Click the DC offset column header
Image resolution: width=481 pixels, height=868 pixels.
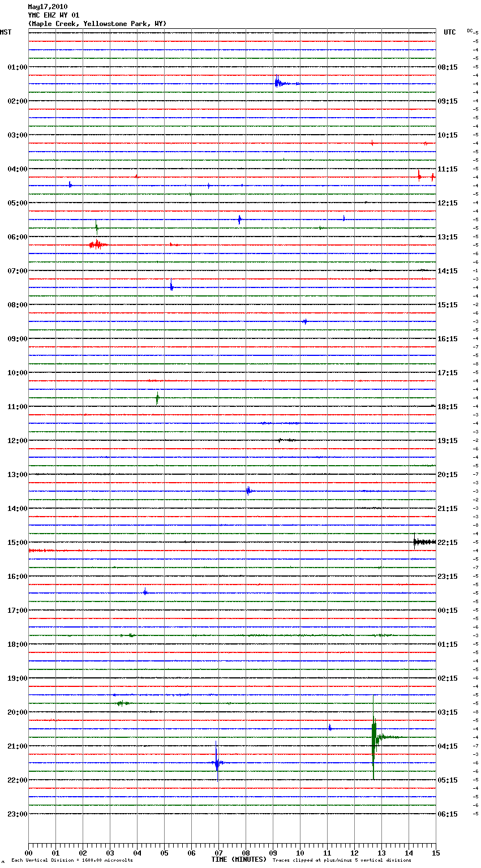471,31
